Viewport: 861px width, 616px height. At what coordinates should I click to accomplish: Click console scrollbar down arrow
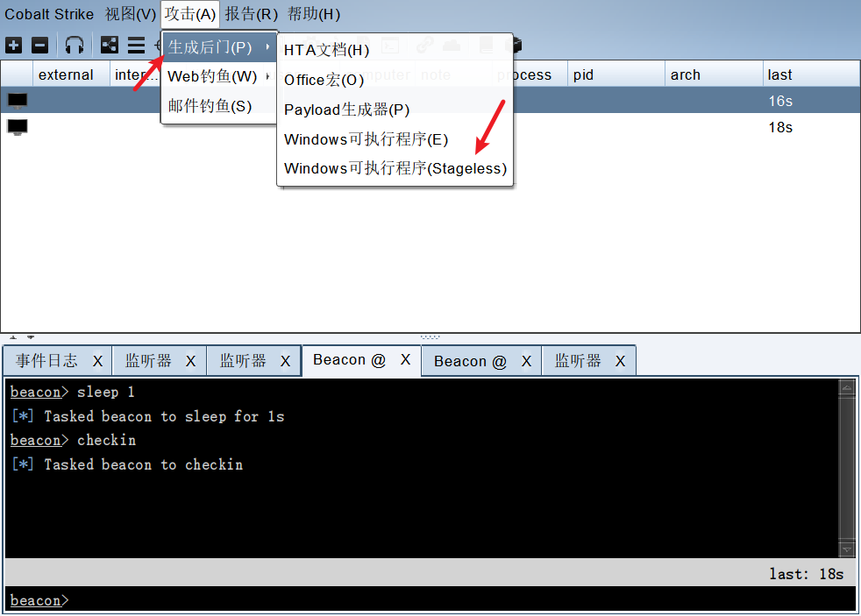click(846, 549)
